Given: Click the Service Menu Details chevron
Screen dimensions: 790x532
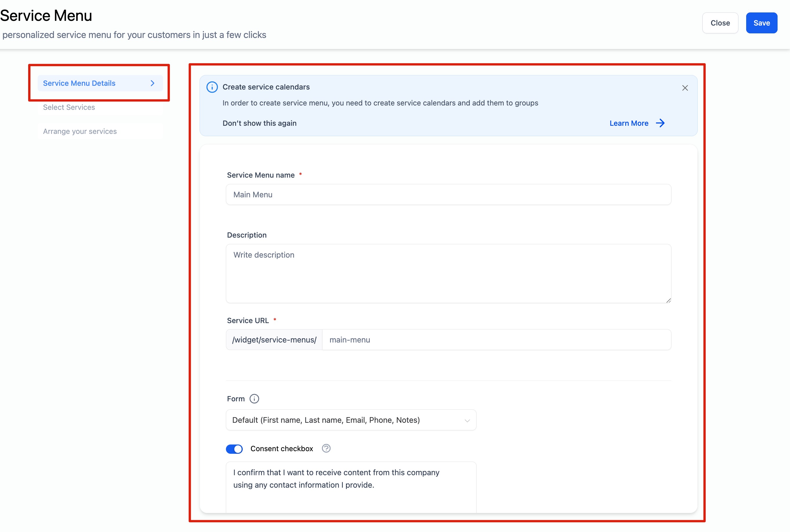Looking at the screenshot, I should 153,83.
